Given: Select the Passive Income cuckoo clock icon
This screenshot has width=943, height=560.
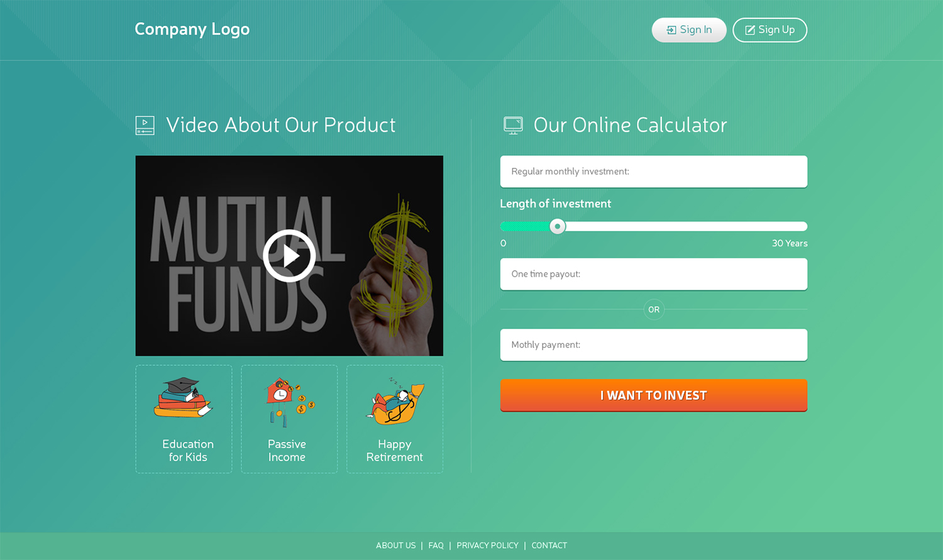Looking at the screenshot, I should coord(289,400).
